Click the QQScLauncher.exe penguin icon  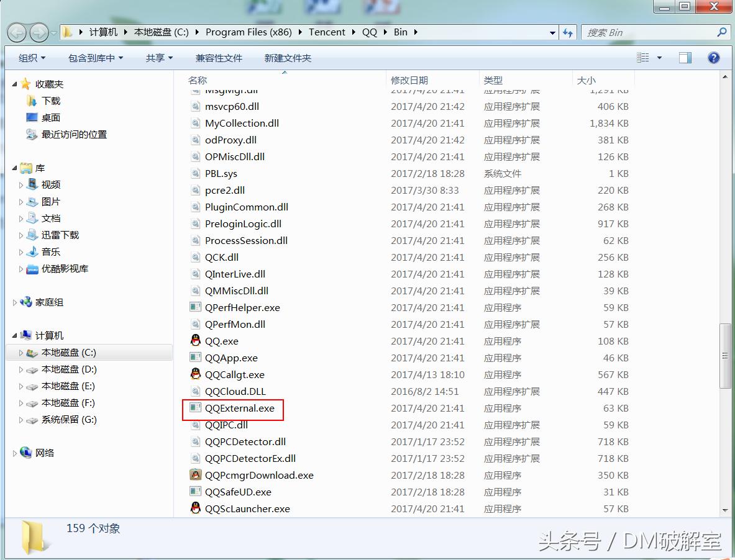(x=196, y=508)
